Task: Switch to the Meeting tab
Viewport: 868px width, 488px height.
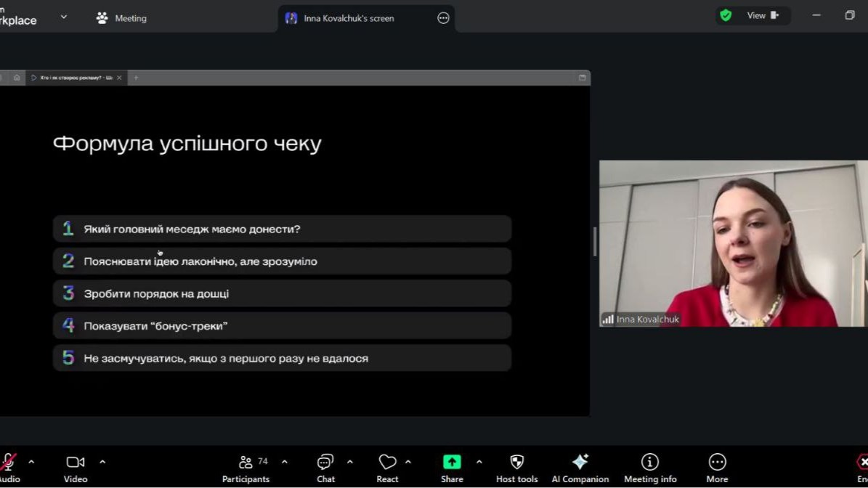Action: point(121,18)
